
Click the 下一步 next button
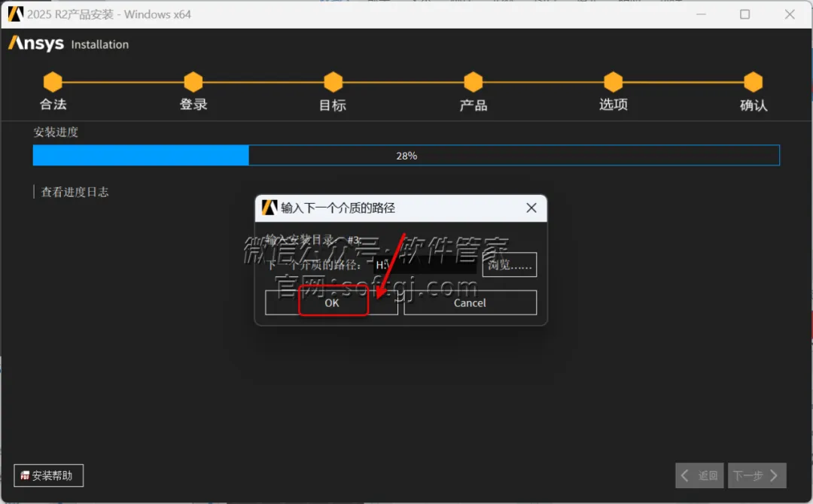(757, 475)
